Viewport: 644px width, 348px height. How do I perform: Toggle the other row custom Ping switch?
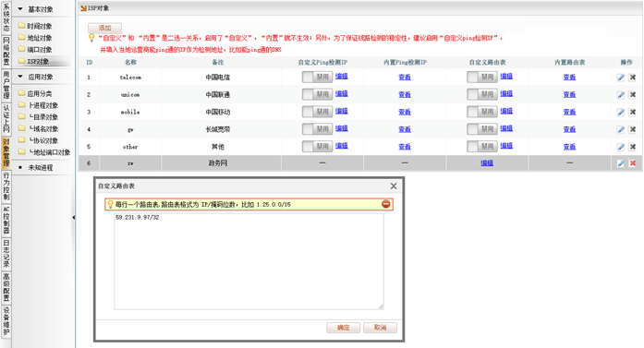click(317, 147)
